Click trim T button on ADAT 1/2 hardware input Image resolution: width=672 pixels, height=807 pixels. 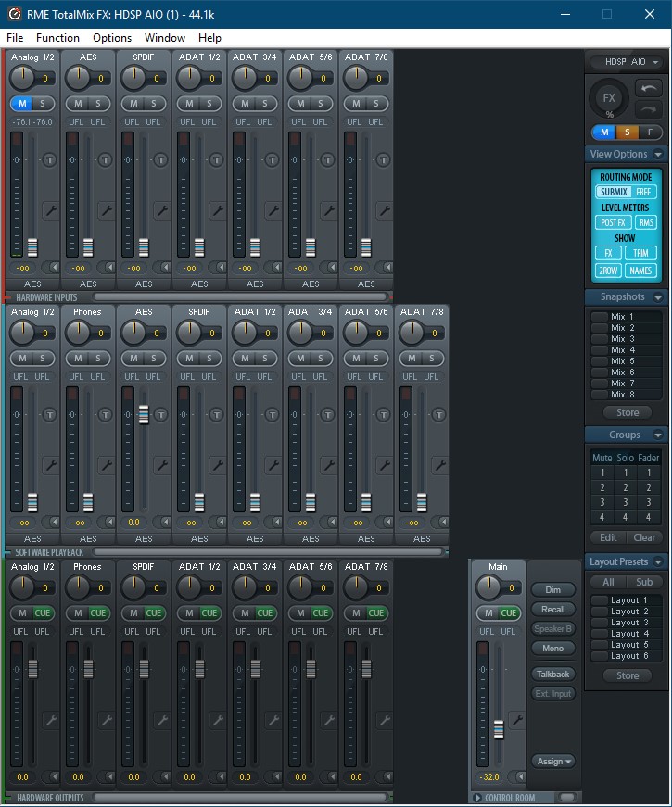pyautogui.click(x=217, y=160)
